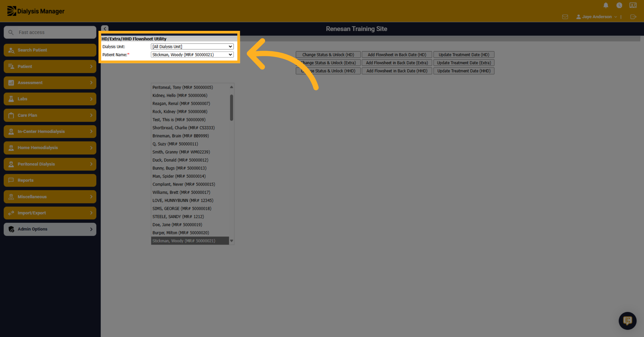
Task: Select LOVE, HUNNYBUNN (MR# 12345)
Action: click(x=190, y=201)
